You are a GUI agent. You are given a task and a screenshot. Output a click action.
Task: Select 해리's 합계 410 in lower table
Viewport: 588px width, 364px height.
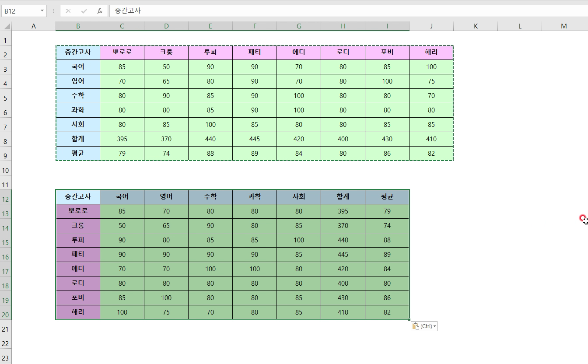pyautogui.click(x=343, y=312)
